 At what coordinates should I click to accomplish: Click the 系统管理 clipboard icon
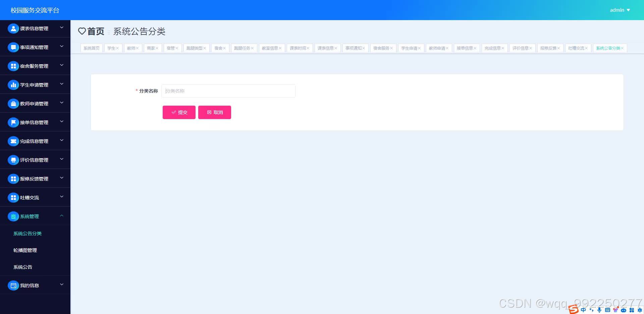click(13, 216)
